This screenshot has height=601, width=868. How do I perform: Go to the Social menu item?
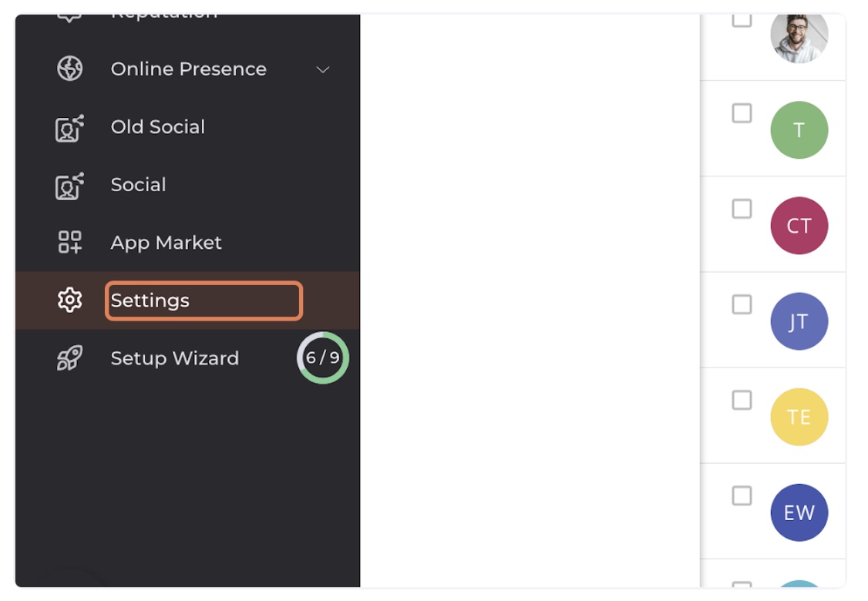tap(138, 185)
